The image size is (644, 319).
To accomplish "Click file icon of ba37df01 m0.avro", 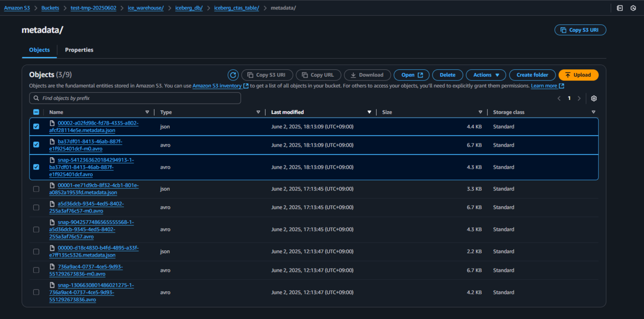I will pyautogui.click(x=53, y=142).
